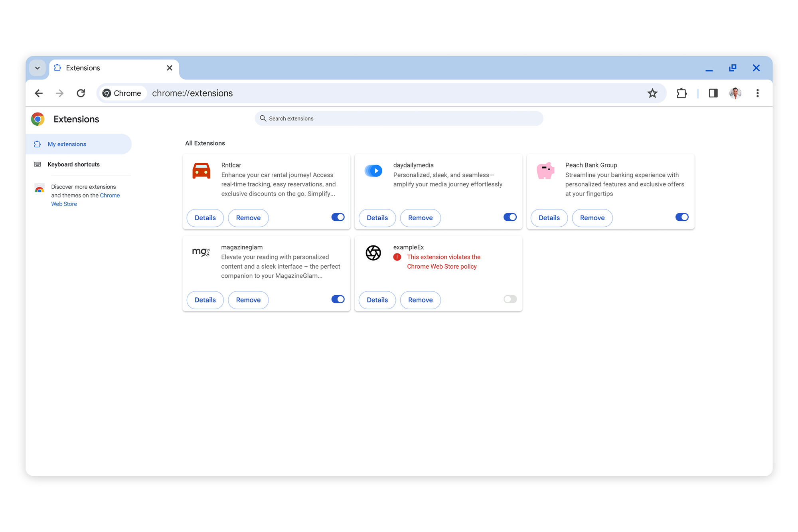
Task: Click the daydailymedia play icon
Action: pos(373,171)
